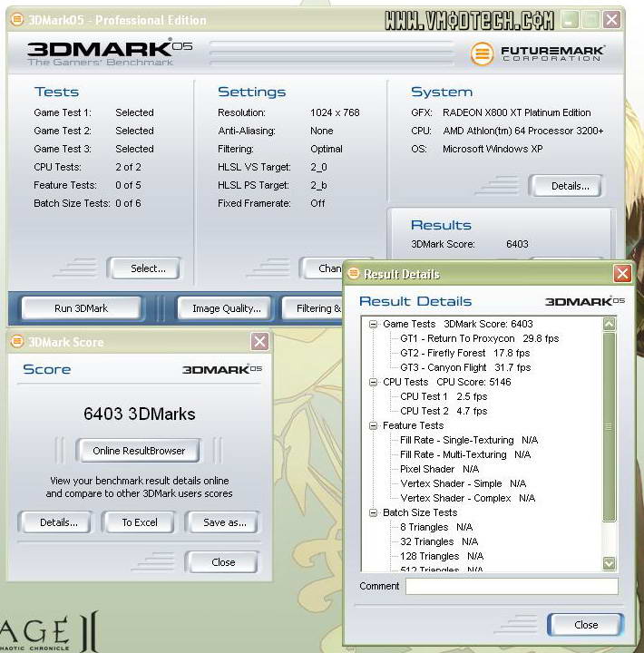Viewport: 644px width, 653px height.
Task: Click 'RADEON X800 XT Platinum Edition' text
Action: click(516, 112)
